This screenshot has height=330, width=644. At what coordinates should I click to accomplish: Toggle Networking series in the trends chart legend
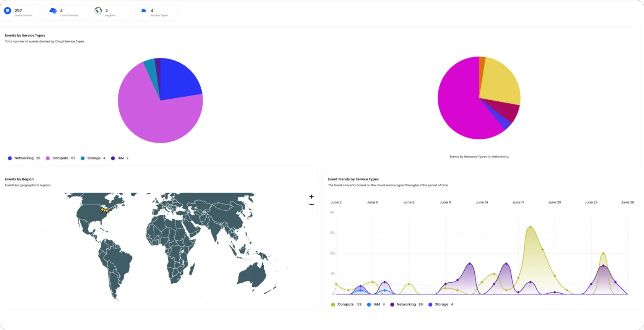click(406, 305)
